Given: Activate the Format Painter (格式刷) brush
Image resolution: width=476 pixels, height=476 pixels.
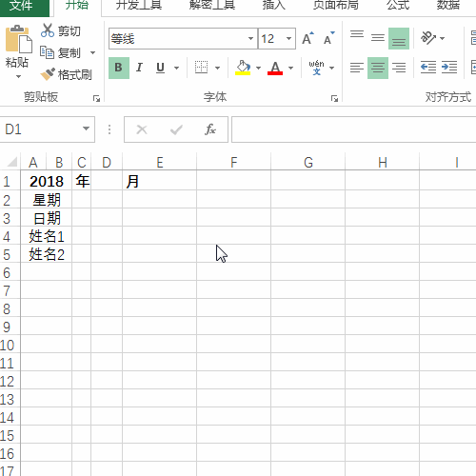Looking at the screenshot, I should click(x=66, y=74).
